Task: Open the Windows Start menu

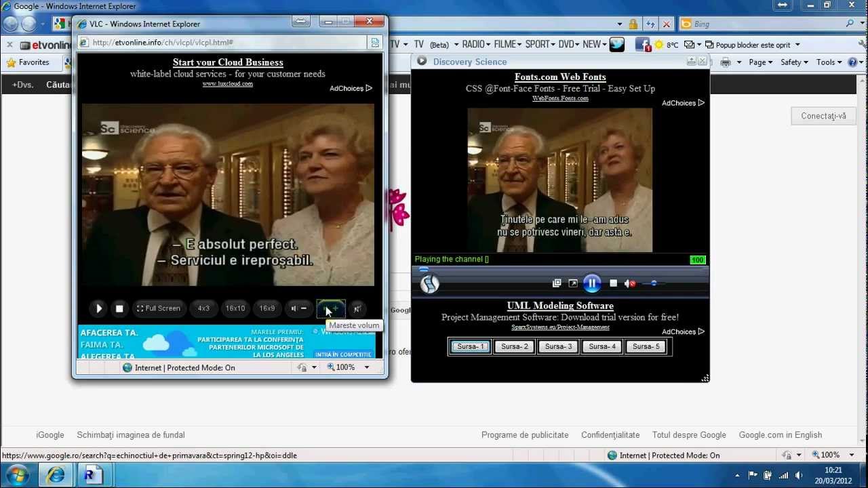Action: coord(17,475)
